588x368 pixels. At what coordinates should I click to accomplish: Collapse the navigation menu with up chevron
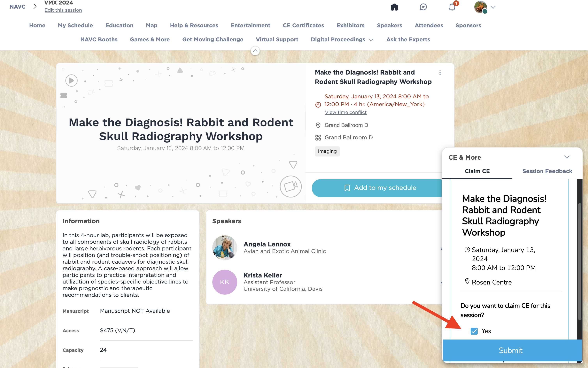click(x=255, y=51)
